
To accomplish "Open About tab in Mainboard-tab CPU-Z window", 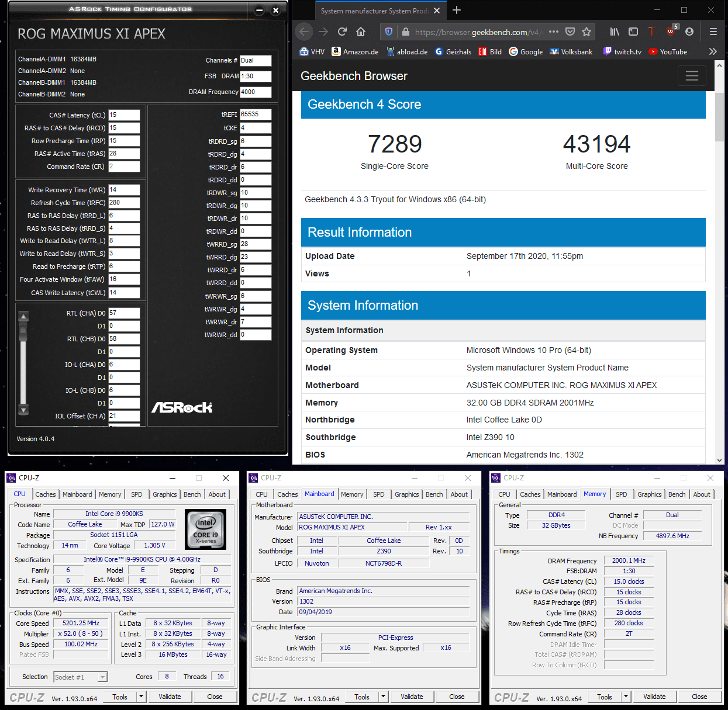I will [459, 494].
